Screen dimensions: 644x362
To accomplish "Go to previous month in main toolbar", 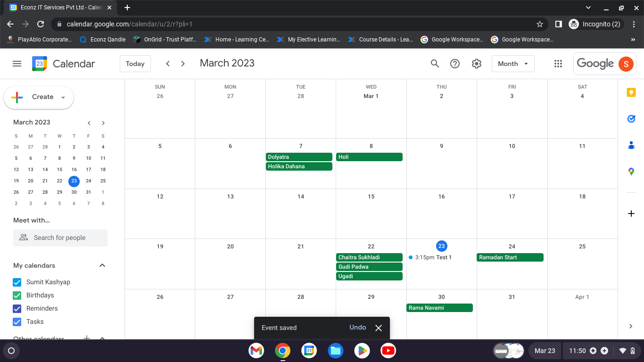I will [x=168, y=64].
